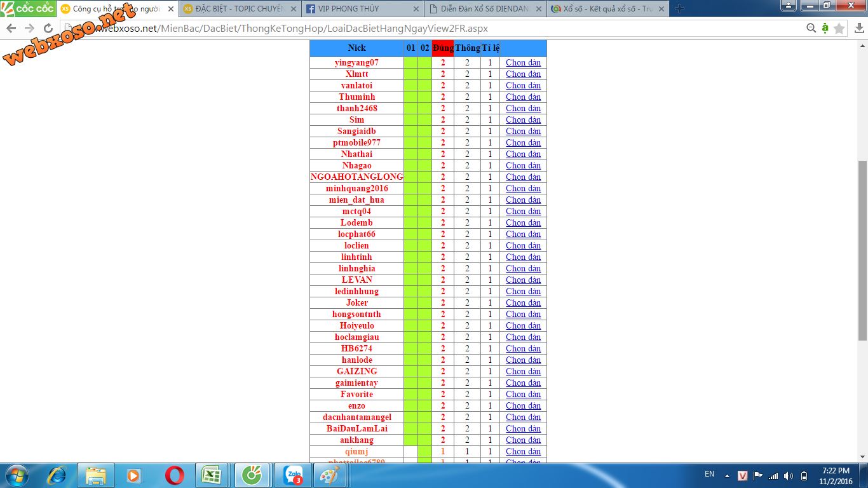Viewport: 868px width, 488px height.
Task: Close the 'VIP PHONG THỦY' tab
Action: 416,9
